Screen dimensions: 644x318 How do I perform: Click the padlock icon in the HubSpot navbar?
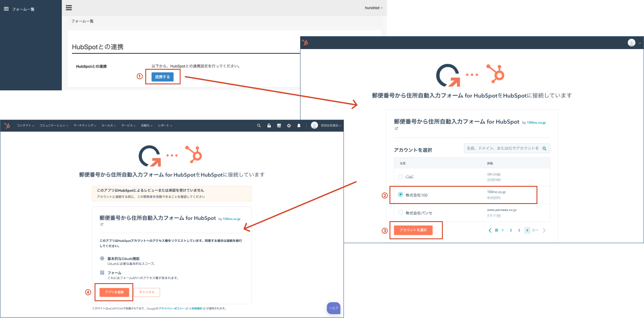point(269,126)
